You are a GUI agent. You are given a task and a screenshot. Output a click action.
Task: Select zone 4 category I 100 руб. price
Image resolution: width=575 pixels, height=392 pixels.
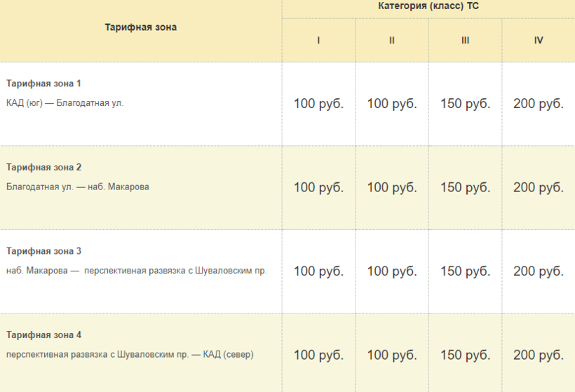click(x=318, y=355)
